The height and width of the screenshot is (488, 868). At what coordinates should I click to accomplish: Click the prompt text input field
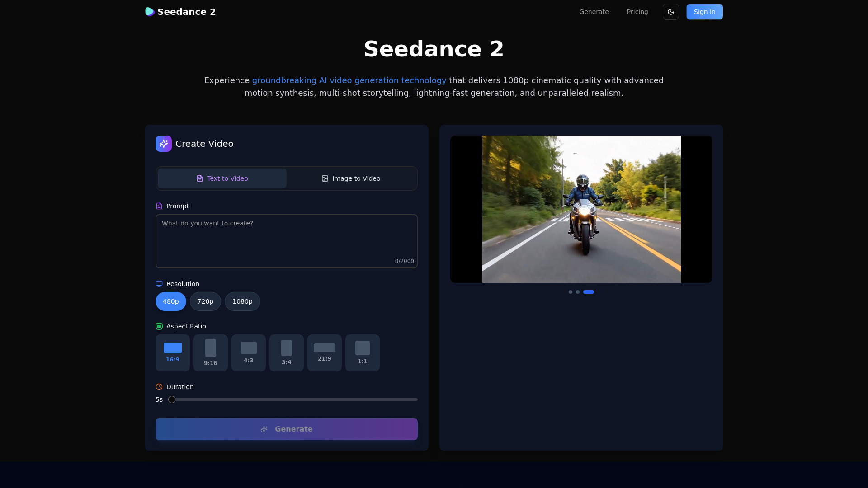pos(286,241)
